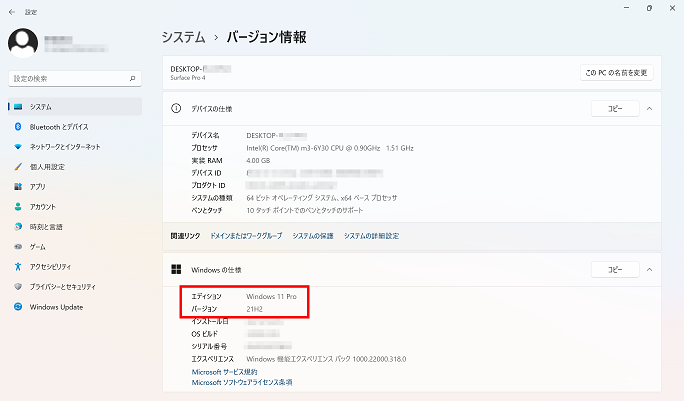Go back using the back arrow
This screenshot has height=401, width=684.
coord(12,12)
